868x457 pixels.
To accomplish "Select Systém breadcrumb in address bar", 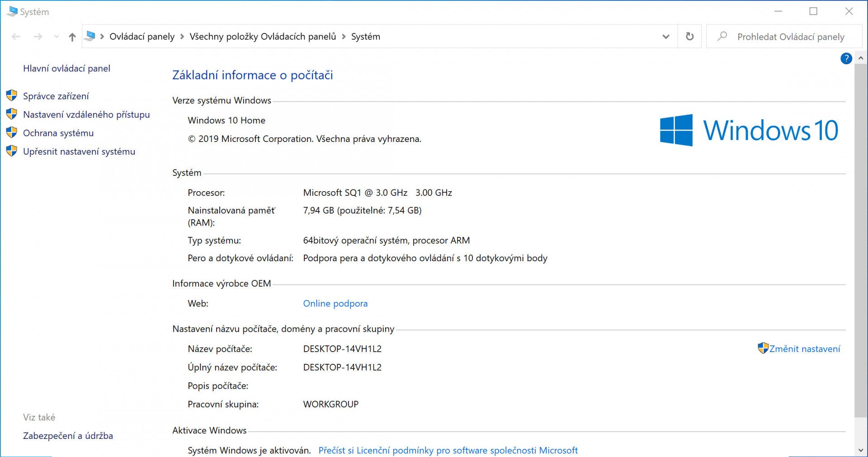I will coord(366,37).
